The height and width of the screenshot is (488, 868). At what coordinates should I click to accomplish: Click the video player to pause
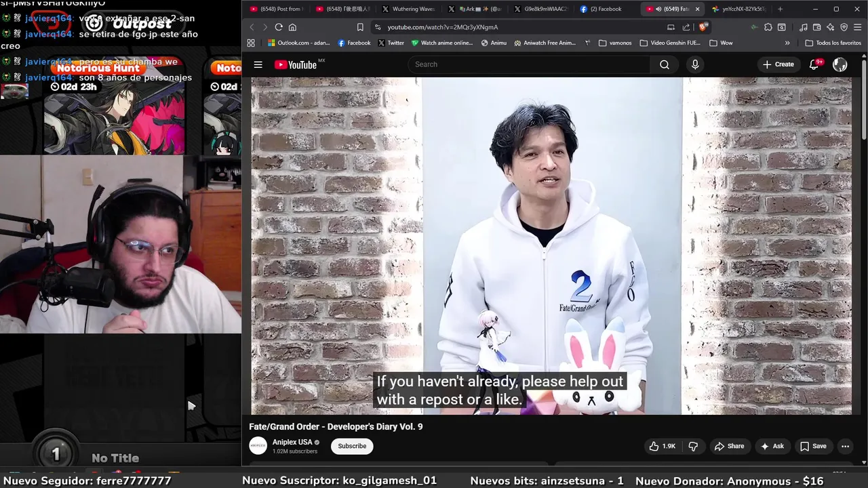[551, 245]
